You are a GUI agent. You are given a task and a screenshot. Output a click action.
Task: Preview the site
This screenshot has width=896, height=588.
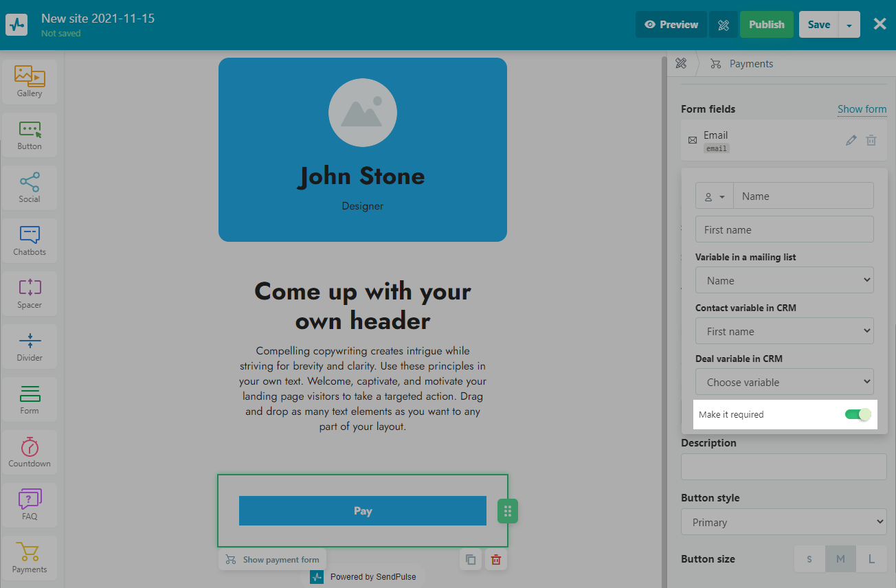click(671, 25)
